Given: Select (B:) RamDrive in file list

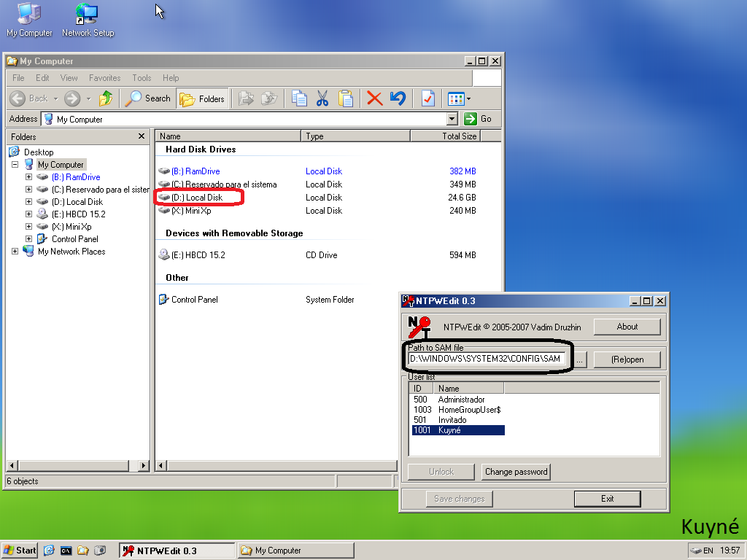Looking at the screenshot, I should (x=196, y=171).
